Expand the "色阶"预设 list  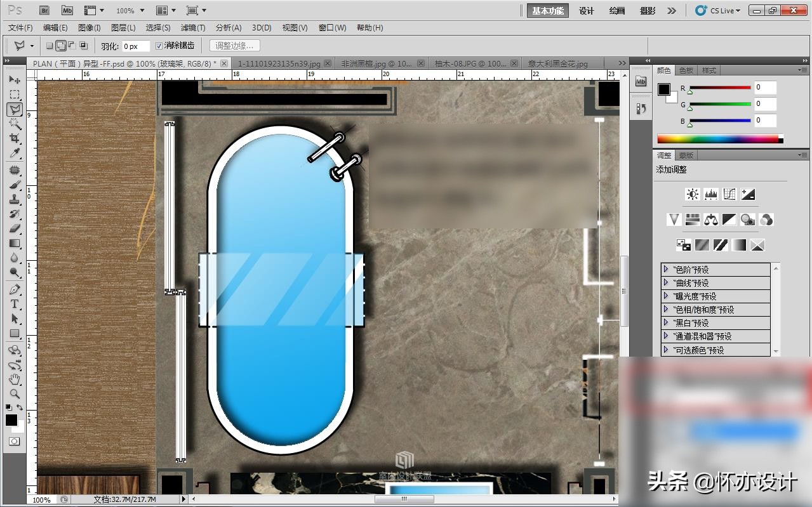click(665, 269)
